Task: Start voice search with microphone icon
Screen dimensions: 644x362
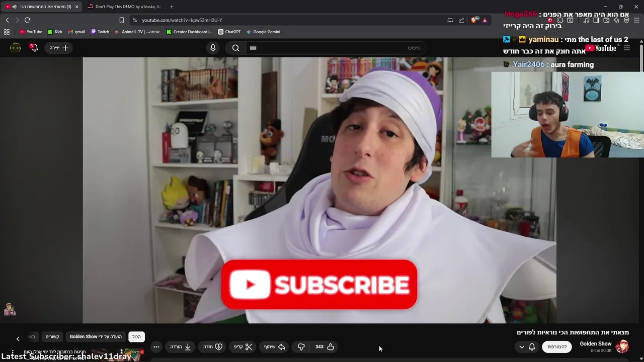Action: pos(213,48)
